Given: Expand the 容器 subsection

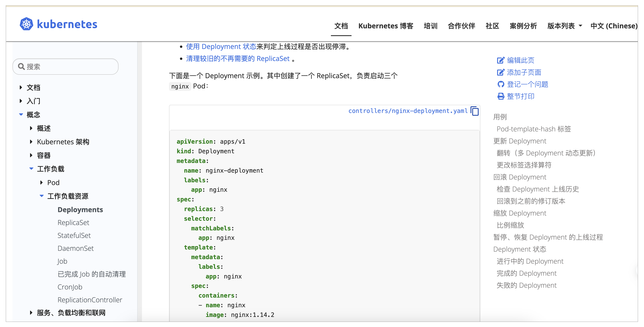Looking at the screenshot, I should pos(31,155).
